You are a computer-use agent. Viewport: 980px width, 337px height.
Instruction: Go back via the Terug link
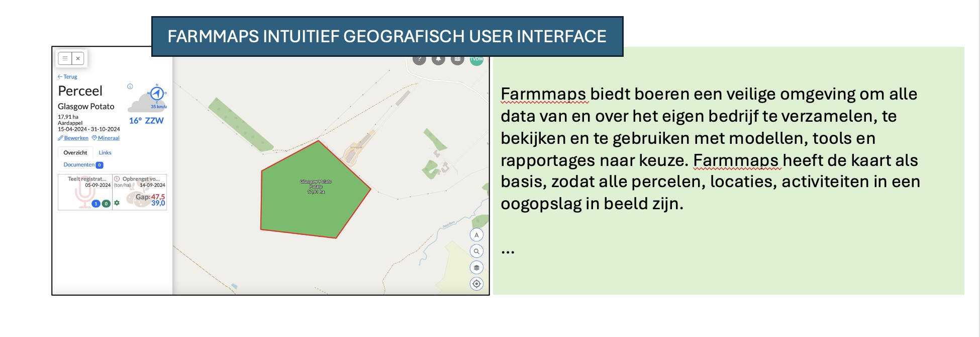point(67,77)
